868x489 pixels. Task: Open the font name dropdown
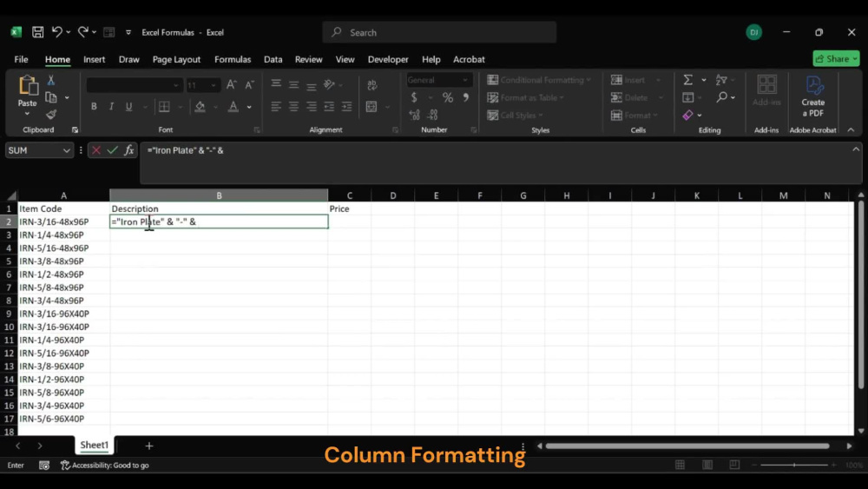(176, 85)
